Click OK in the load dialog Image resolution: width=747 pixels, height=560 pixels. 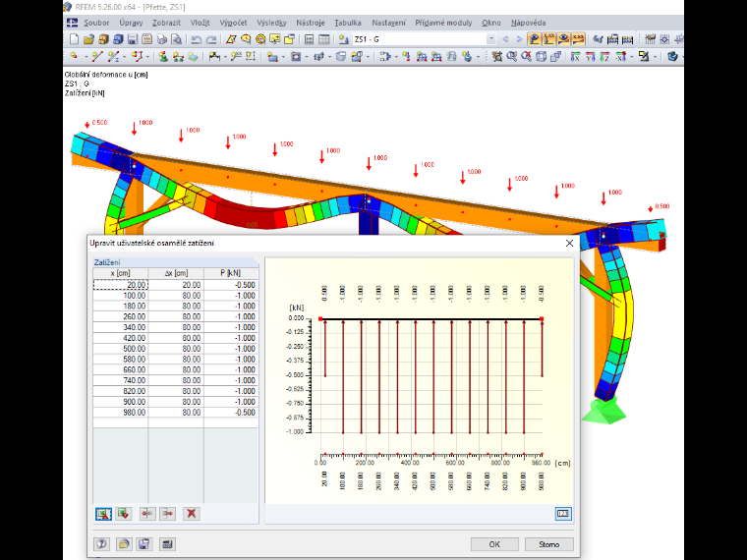(494, 544)
